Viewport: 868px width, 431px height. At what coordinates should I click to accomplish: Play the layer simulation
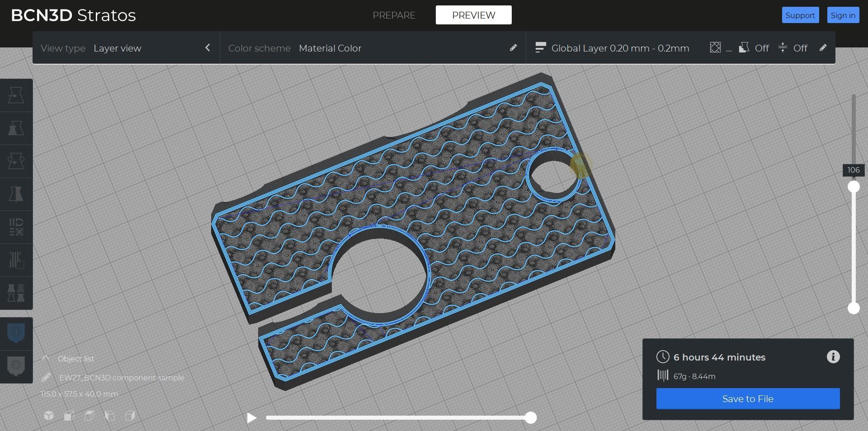tap(252, 418)
